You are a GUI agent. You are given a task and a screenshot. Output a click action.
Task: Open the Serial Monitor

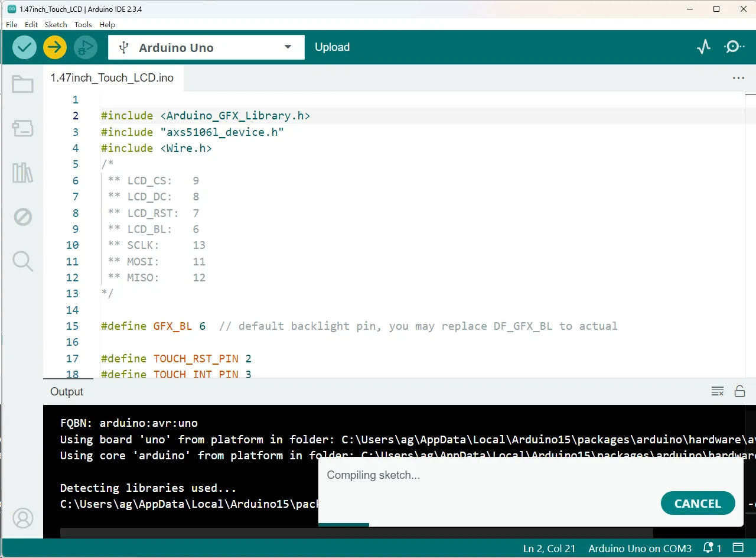pos(734,47)
